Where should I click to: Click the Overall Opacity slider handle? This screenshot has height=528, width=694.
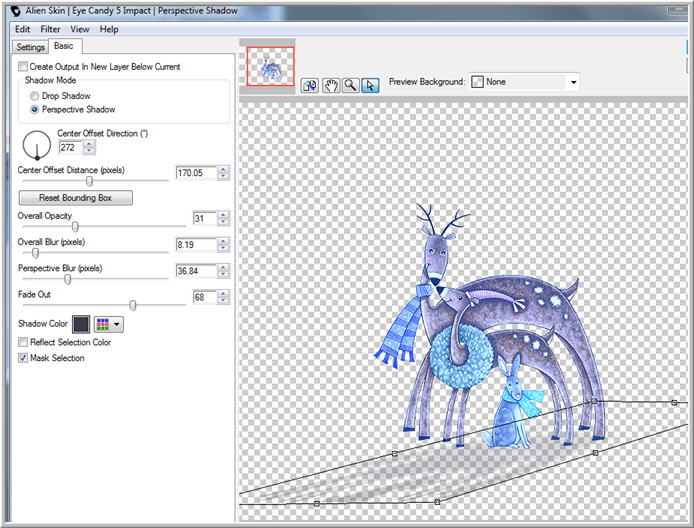click(75, 227)
